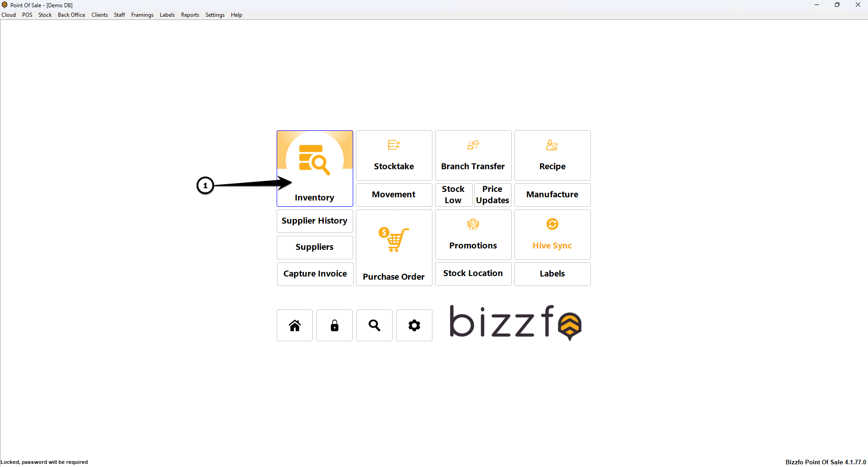Open the Framings menu
Viewport: 868px width, 467px height.
click(x=142, y=14)
